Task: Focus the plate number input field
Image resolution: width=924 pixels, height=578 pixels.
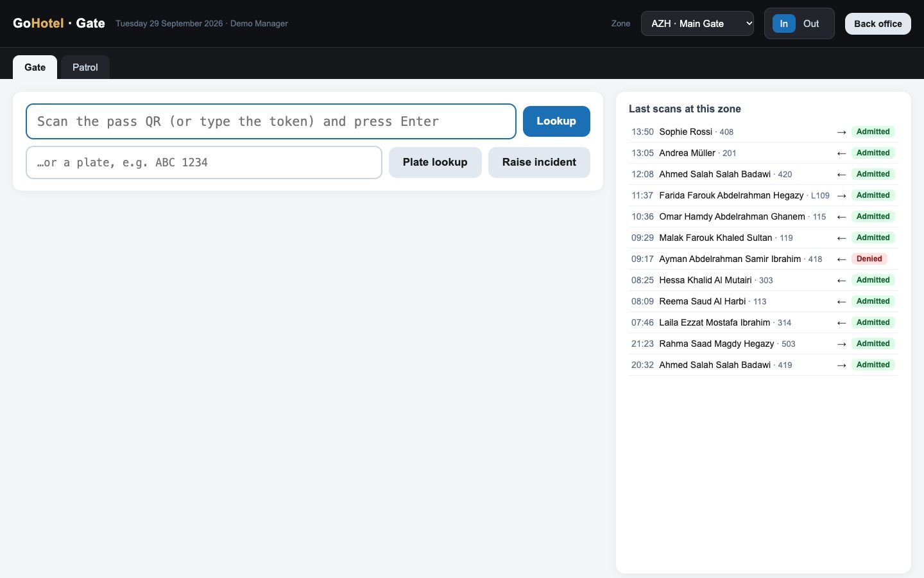Action: 204,162
